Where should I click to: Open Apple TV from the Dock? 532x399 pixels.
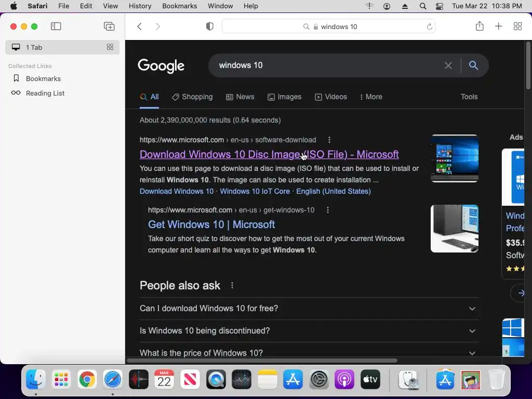tap(370, 379)
